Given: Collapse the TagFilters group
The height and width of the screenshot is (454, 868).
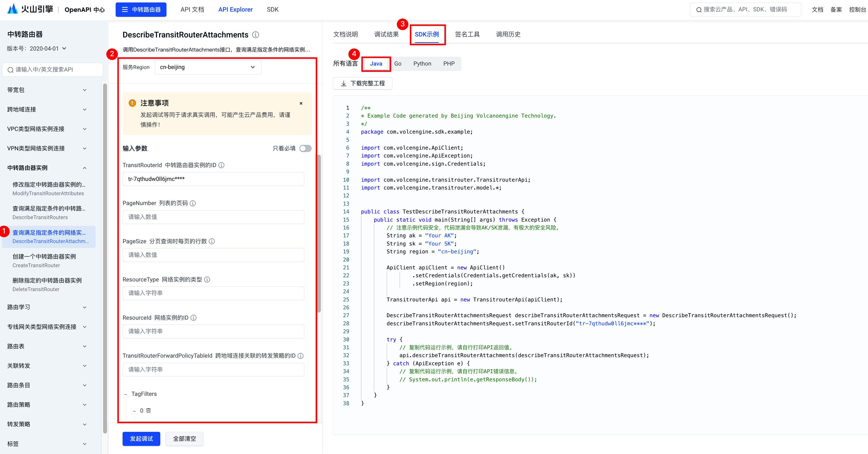Looking at the screenshot, I should pos(125,394).
